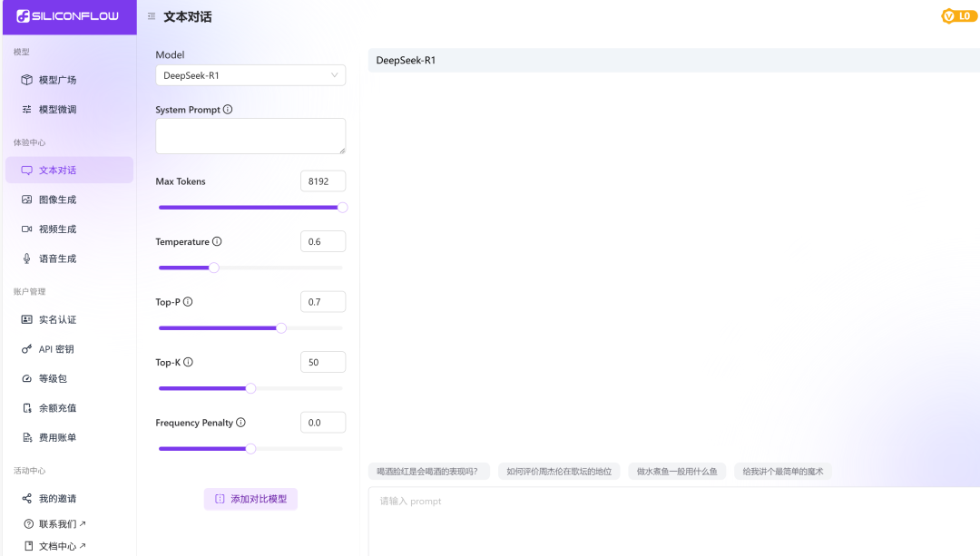980x556 pixels.
Task: Navigate to 视频生成
Action: coord(69,229)
